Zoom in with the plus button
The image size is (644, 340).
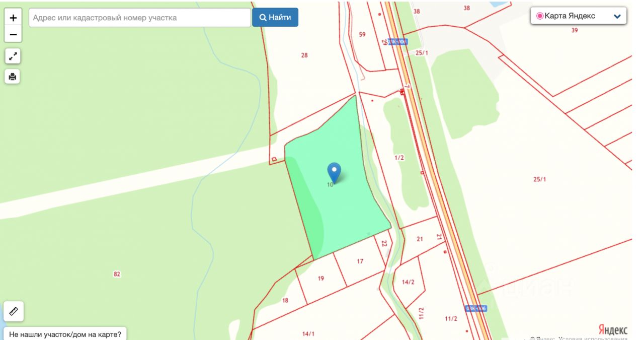pos(13,18)
